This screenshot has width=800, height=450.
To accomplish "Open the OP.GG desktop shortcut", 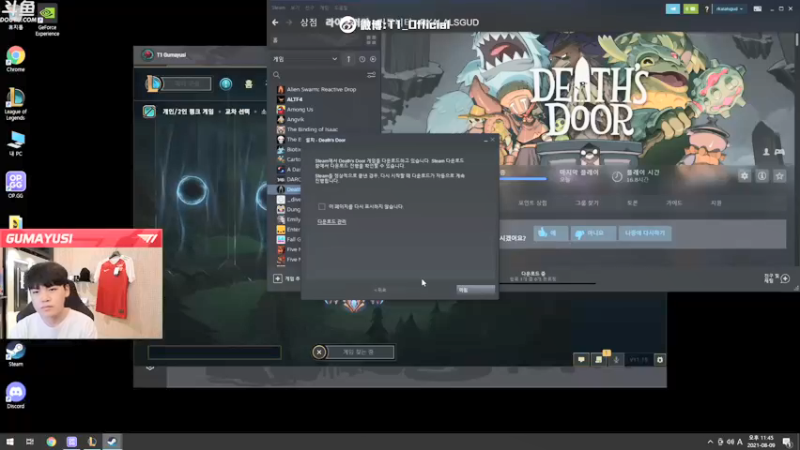I will coord(15,185).
